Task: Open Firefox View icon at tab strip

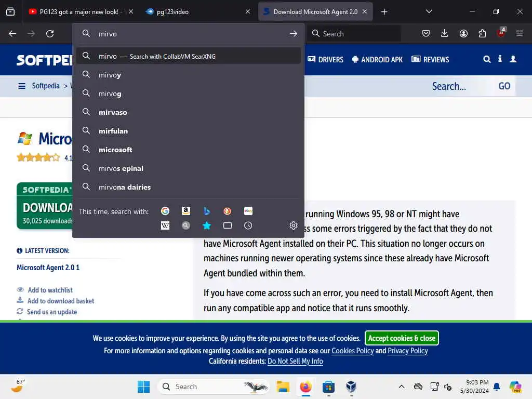Action: [x=10, y=12]
